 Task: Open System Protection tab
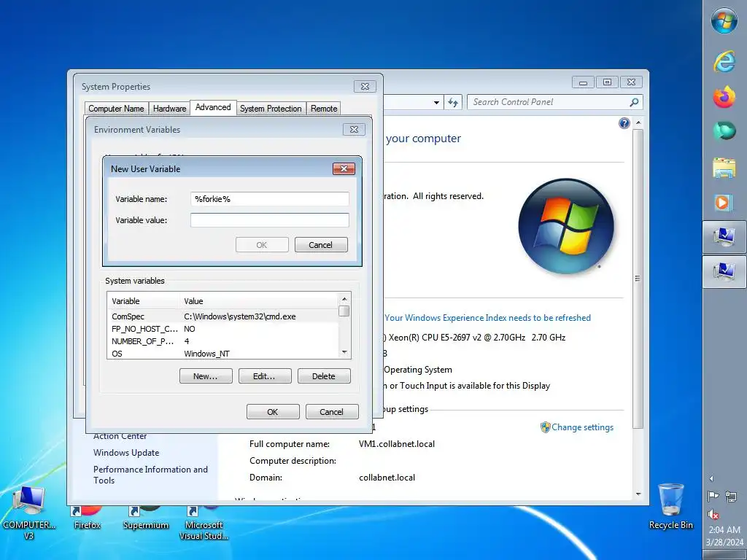(x=271, y=109)
